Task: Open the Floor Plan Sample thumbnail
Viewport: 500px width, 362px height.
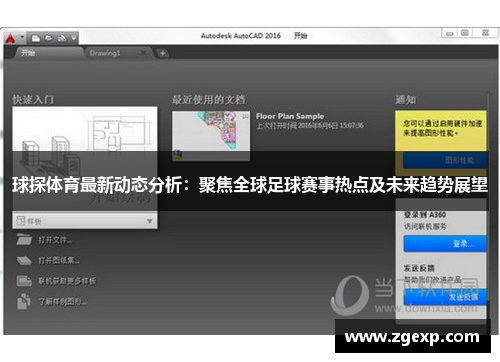Action: click(x=211, y=136)
